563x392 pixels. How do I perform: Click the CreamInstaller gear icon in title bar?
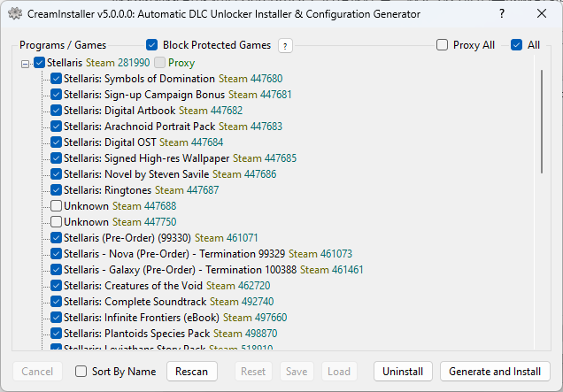click(14, 14)
